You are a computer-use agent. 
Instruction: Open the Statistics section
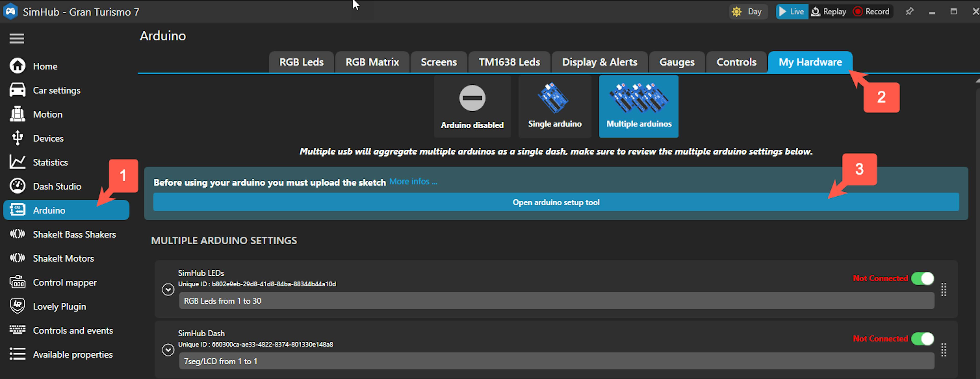click(66, 162)
